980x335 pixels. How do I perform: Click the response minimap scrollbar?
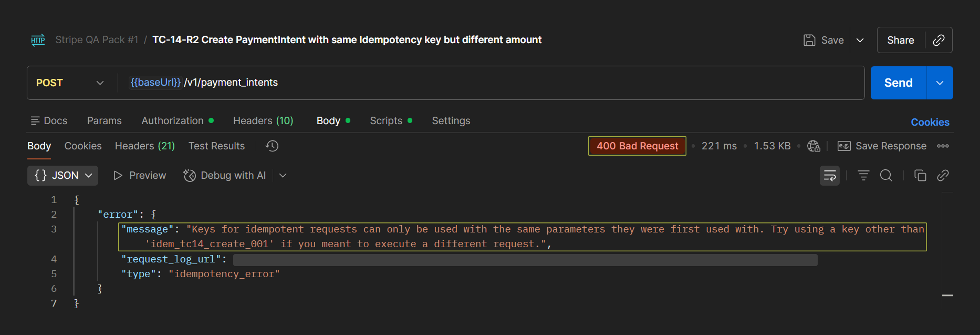coord(947,250)
